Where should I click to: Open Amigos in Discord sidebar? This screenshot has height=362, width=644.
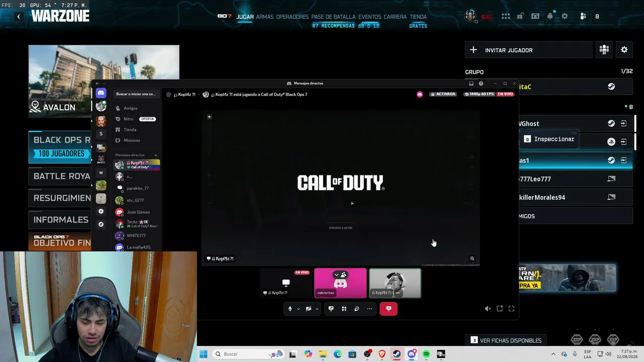pos(130,108)
